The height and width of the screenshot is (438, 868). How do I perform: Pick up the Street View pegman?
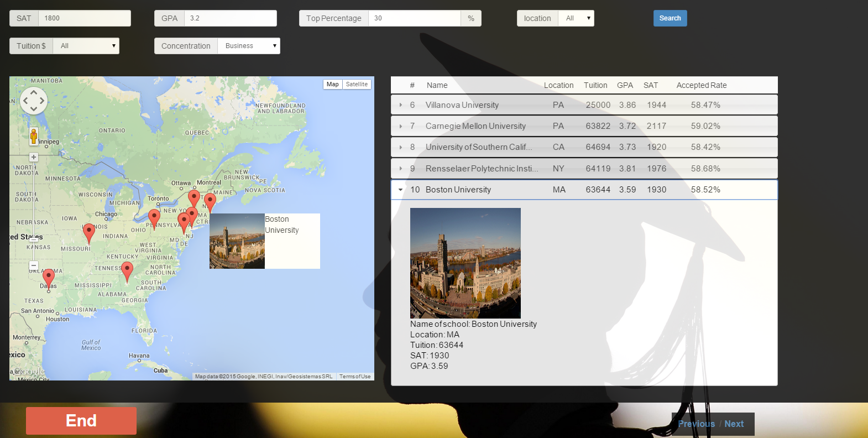click(34, 136)
